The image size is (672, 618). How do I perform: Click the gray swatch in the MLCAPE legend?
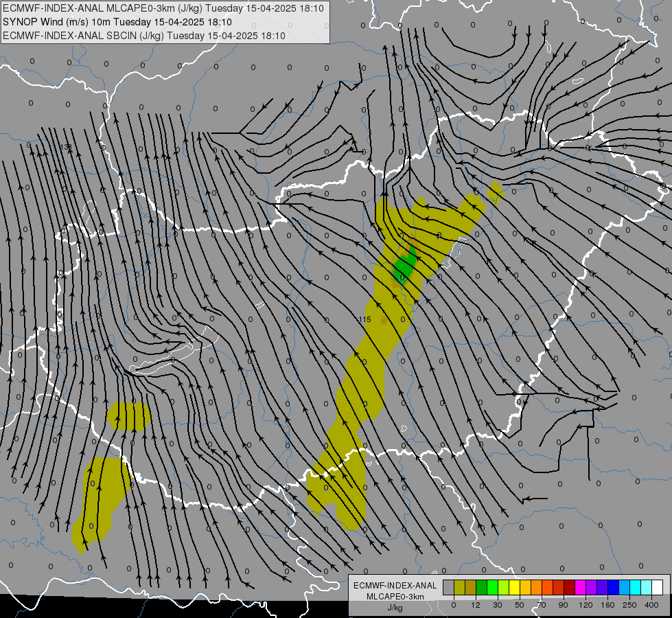click(x=449, y=587)
